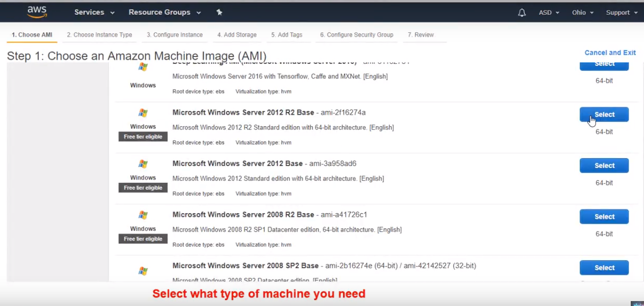Go to the 7. Review step
This screenshot has width=644, height=306.
[x=421, y=35]
